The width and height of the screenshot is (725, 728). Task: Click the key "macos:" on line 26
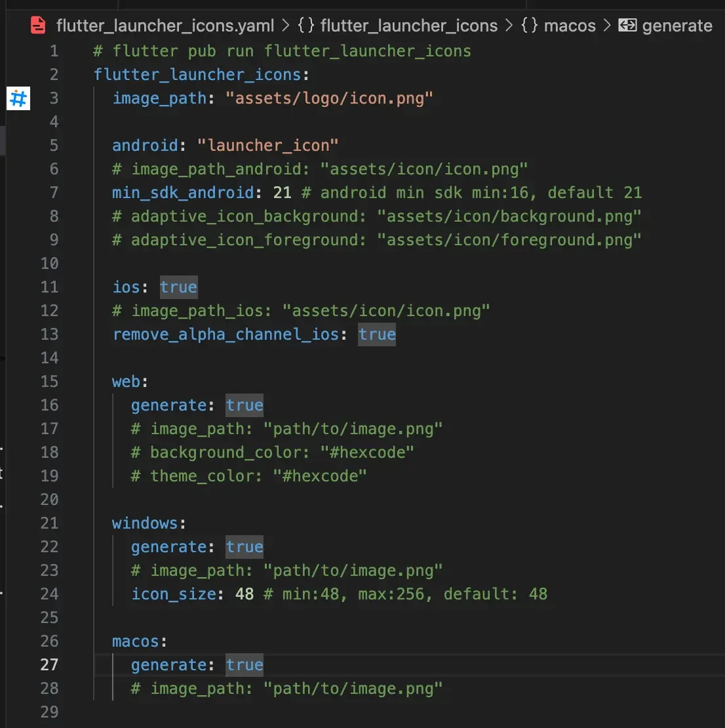point(139,641)
